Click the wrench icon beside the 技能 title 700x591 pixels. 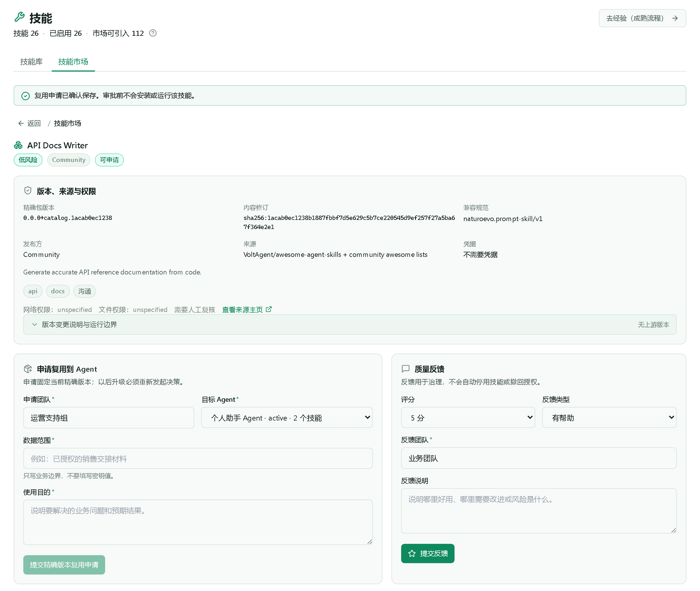tap(19, 17)
